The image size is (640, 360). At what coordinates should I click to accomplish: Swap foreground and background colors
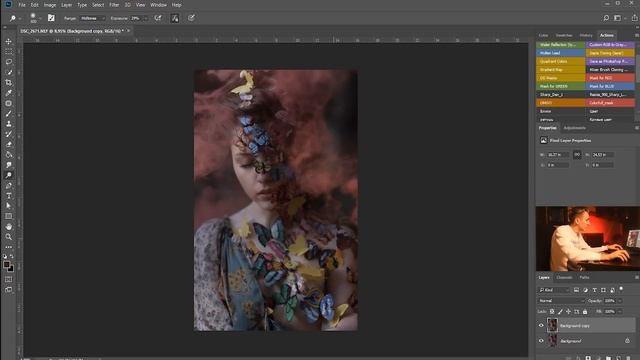[x=12, y=256]
